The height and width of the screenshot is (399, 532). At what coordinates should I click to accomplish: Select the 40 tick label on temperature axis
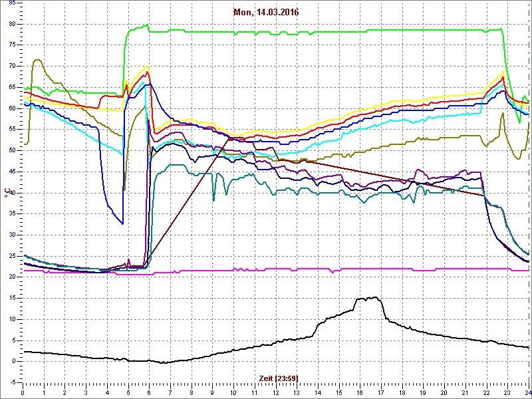[x=12, y=193]
